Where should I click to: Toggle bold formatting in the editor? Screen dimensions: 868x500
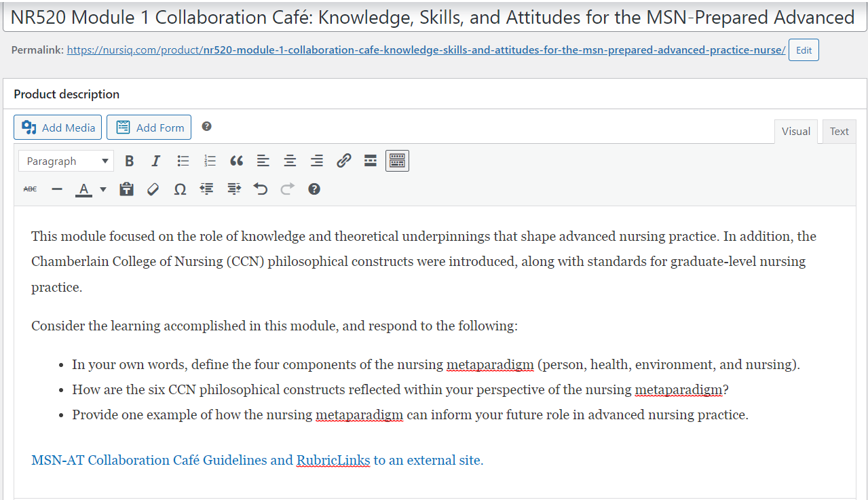[x=130, y=161]
